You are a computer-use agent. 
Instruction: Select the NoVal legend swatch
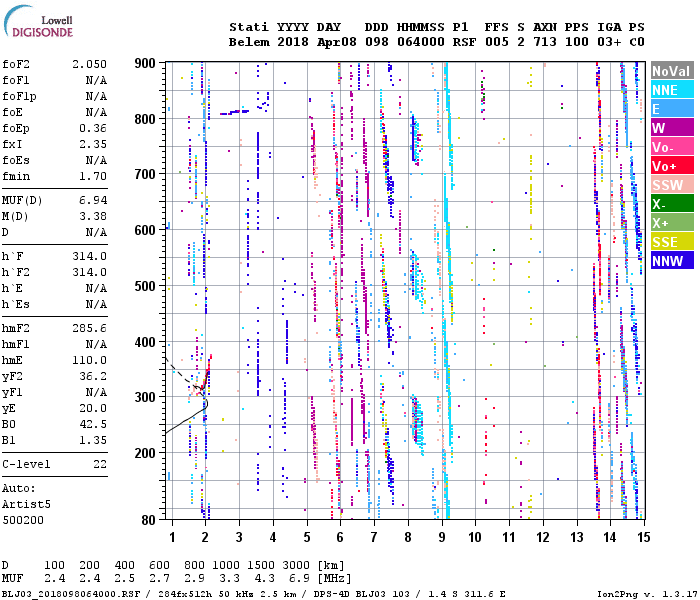click(672, 71)
